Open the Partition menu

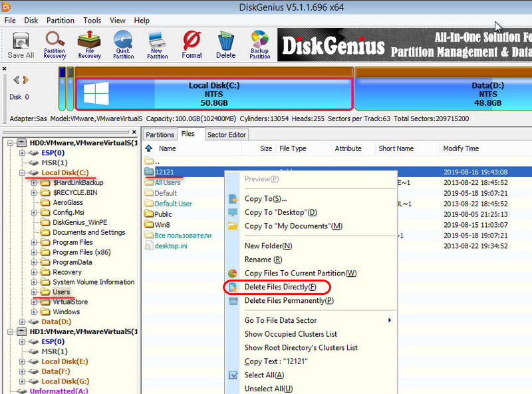click(x=61, y=21)
